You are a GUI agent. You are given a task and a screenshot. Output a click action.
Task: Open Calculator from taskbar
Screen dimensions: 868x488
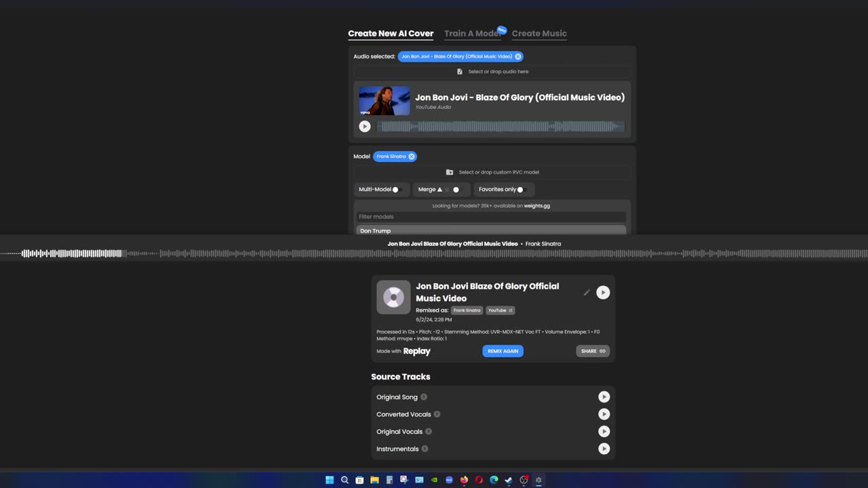[389, 480]
